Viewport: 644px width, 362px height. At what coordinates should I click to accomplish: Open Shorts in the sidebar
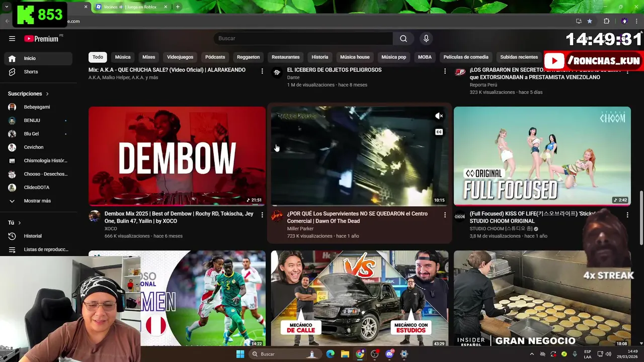(38, 72)
